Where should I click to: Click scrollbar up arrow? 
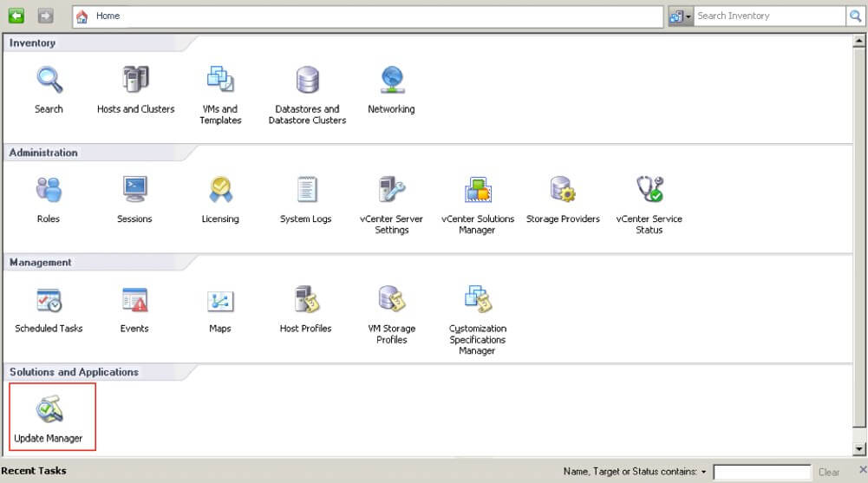click(x=859, y=41)
